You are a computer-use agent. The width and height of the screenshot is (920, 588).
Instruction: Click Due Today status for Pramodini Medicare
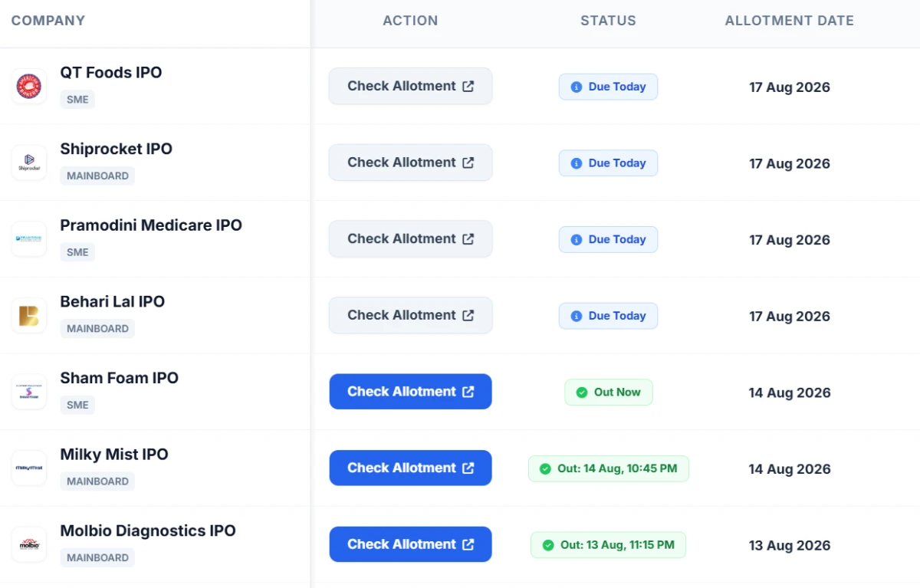click(608, 239)
